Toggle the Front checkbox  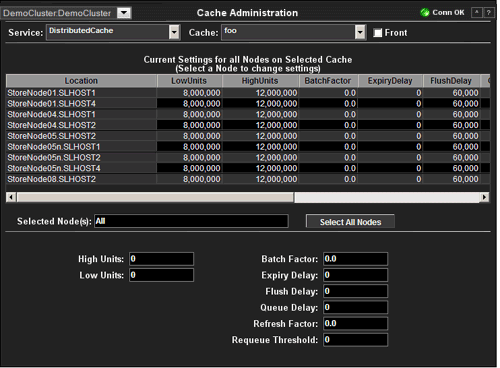[x=378, y=33]
